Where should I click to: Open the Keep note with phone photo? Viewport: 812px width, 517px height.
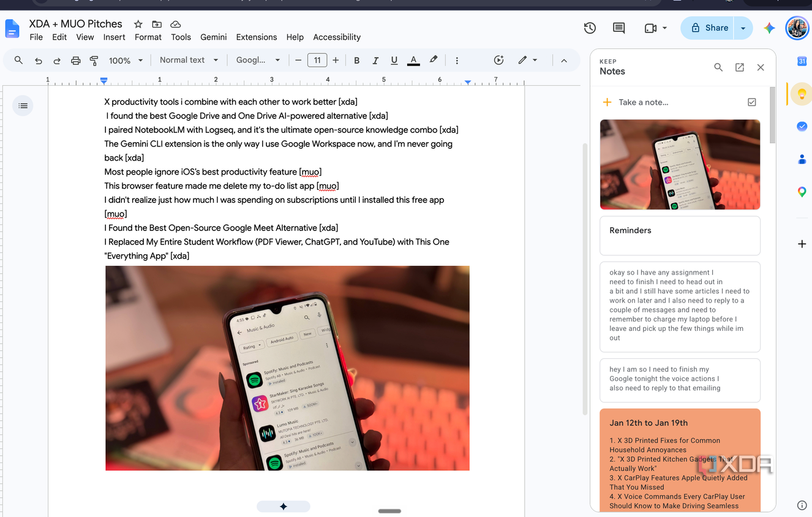680,165
